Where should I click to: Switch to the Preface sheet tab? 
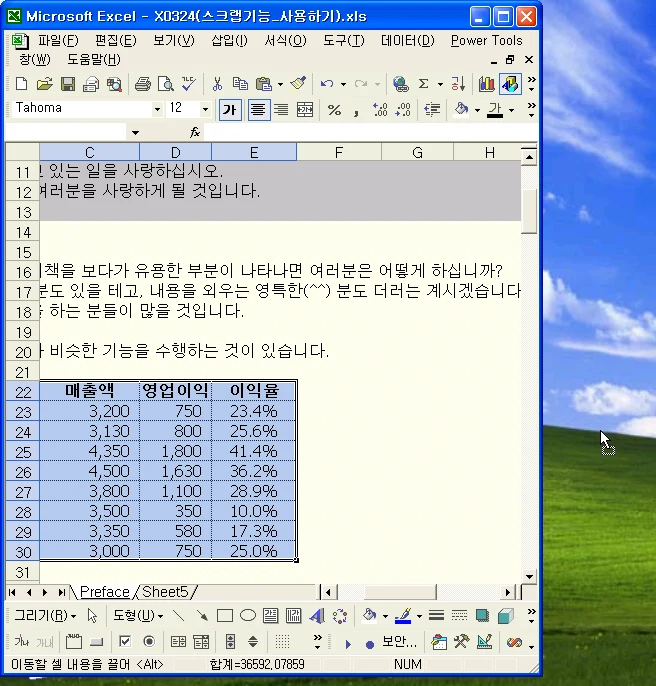[x=105, y=592]
